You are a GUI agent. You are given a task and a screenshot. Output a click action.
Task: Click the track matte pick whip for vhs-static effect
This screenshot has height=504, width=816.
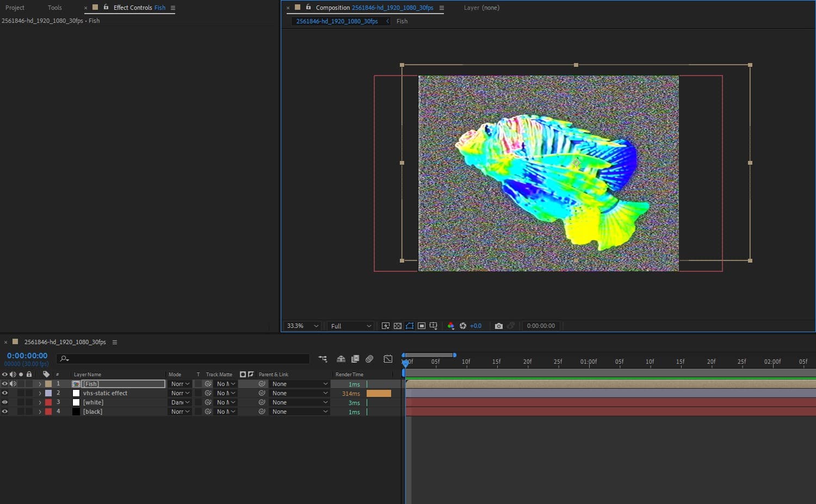208,393
